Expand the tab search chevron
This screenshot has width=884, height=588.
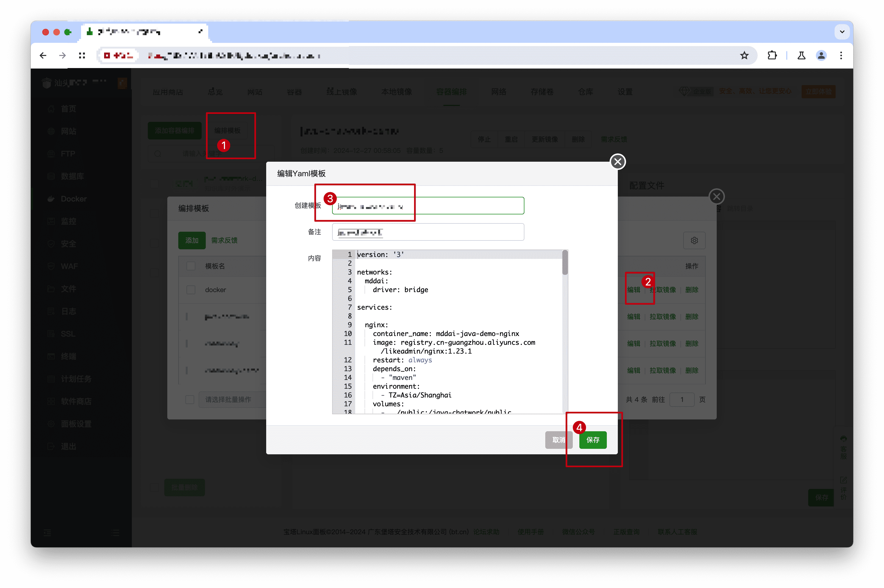point(842,32)
